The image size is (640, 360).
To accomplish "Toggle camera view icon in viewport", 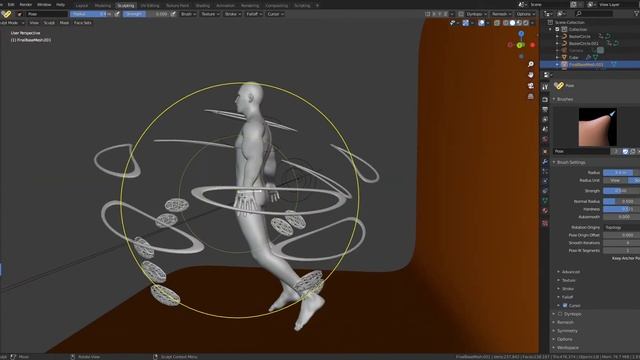I will [531, 85].
